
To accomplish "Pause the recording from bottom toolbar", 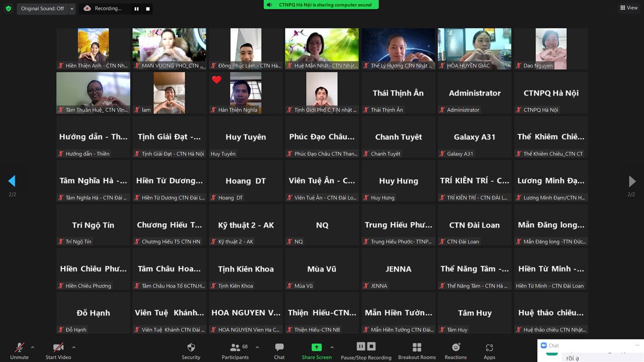I will pos(361,346).
